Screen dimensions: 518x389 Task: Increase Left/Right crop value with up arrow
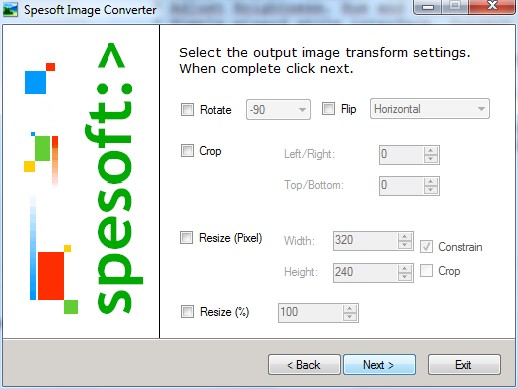coord(431,151)
